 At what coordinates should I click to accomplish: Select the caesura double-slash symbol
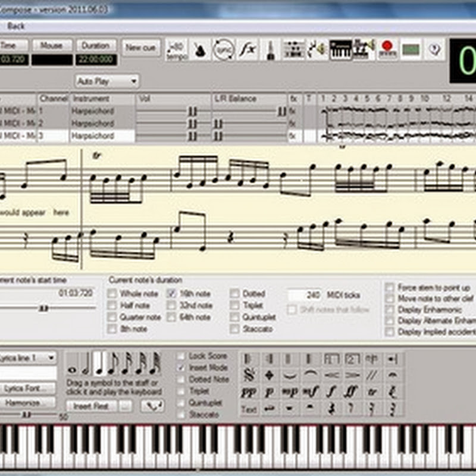[372, 375]
